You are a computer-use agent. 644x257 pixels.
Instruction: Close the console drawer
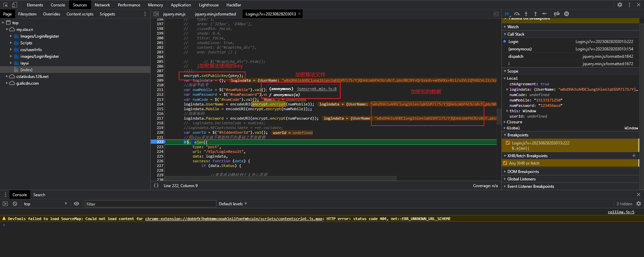[x=639, y=195]
